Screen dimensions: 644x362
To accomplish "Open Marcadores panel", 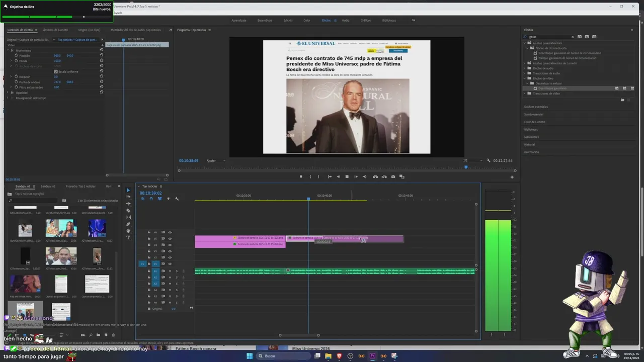I will [531, 137].
